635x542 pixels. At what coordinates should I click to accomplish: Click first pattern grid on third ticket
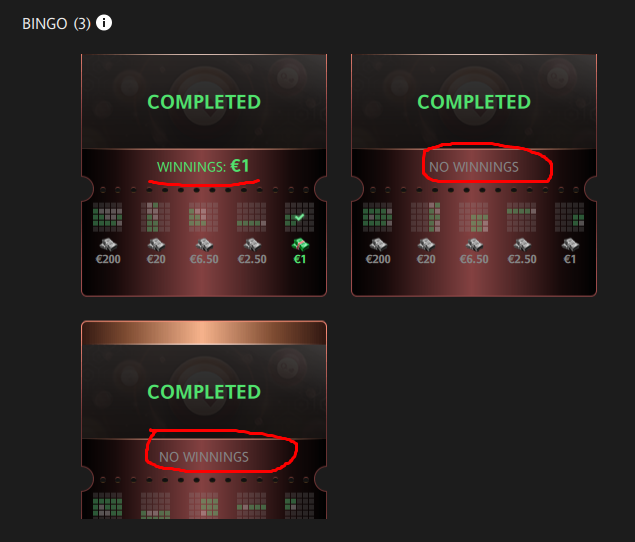click(x=107, y=506)
